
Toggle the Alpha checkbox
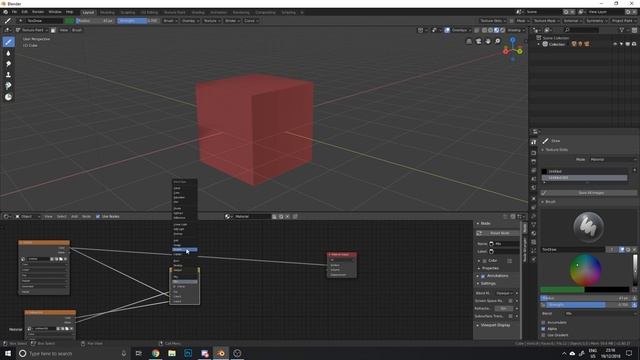(543, 329)
